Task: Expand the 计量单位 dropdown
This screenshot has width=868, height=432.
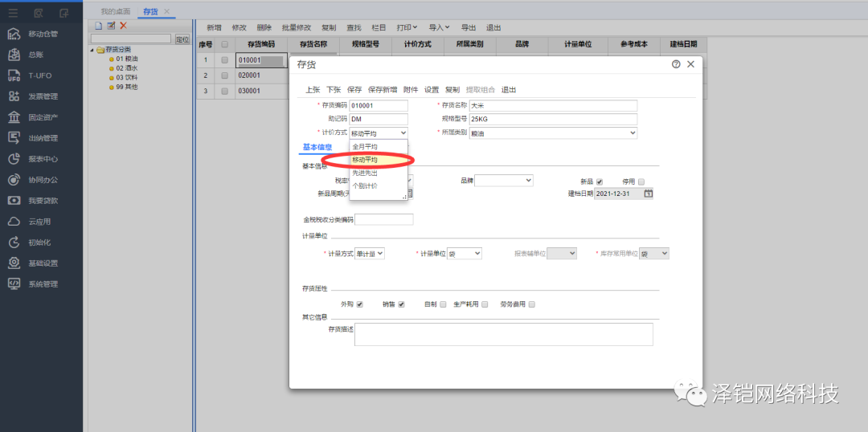Action: click(465, 254)
